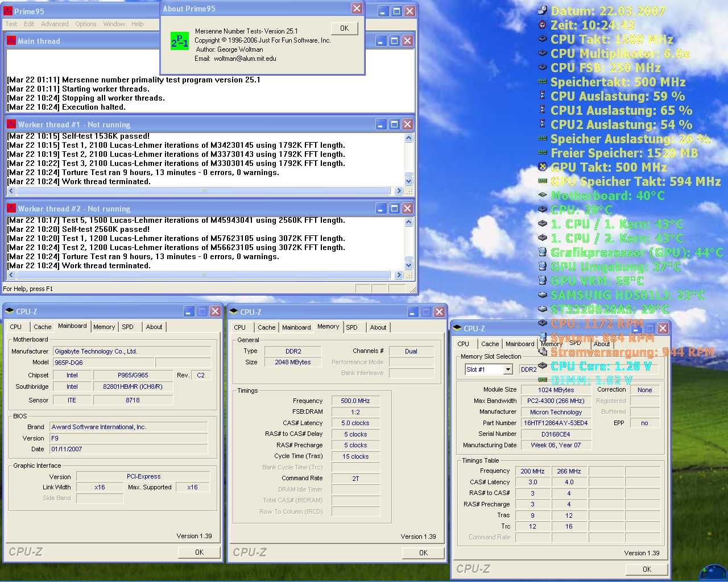Click Worker thread #1 vertical scroll up arrow
The image size is (728, 582).
[x=408, y=138]
